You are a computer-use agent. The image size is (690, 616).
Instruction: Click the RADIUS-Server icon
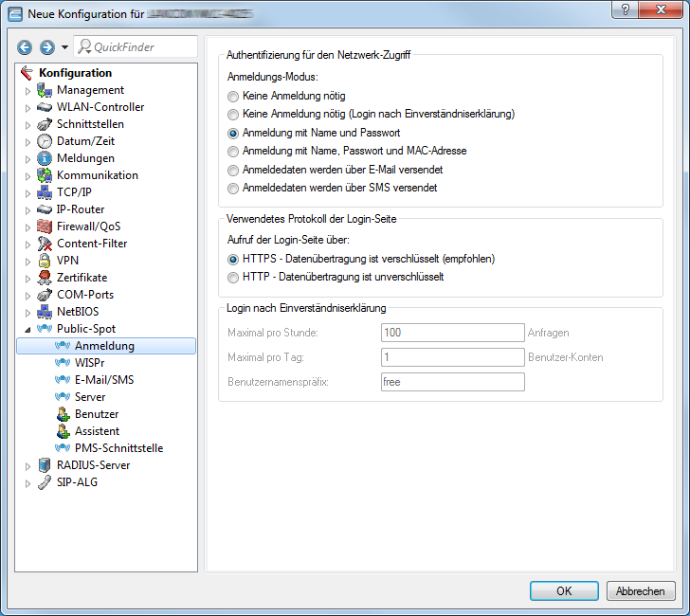pyautogui.click(x=45, y=465)
